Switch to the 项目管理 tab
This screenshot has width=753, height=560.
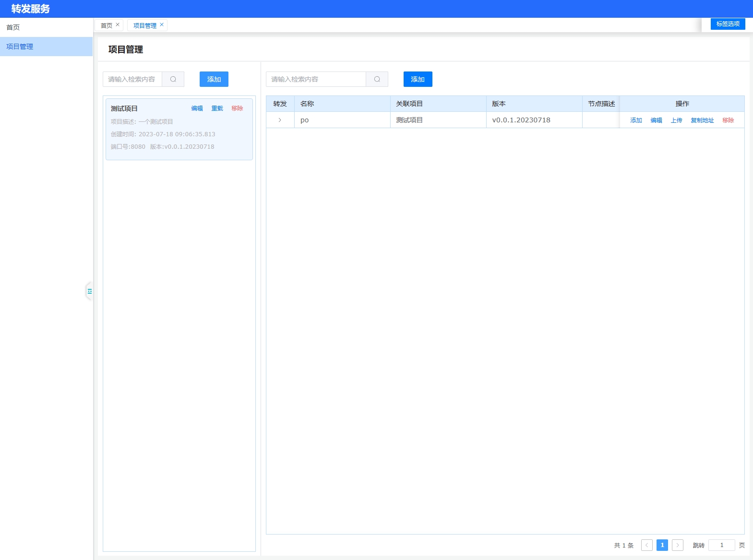(x=145, y=25)
